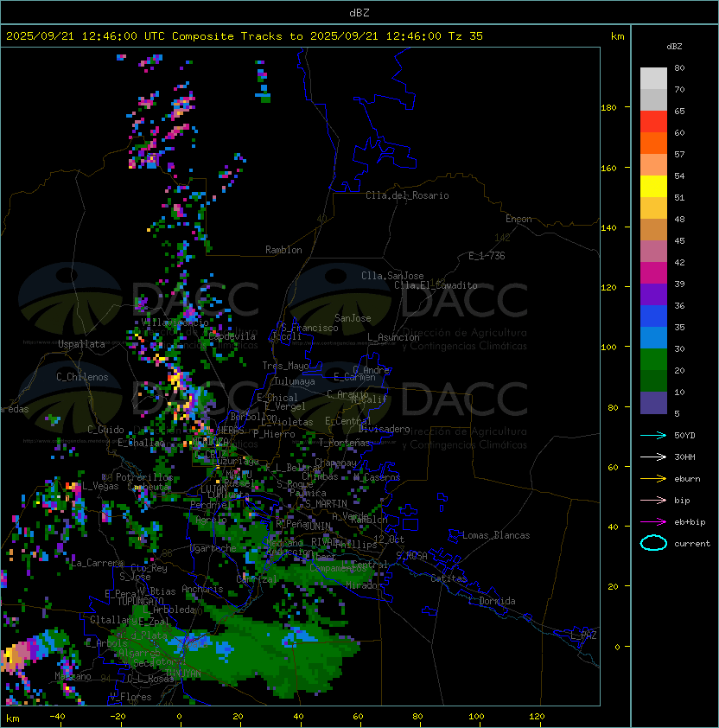Click the E_1-736 map label
Screen dimensions: 719x728
[487, 256]
